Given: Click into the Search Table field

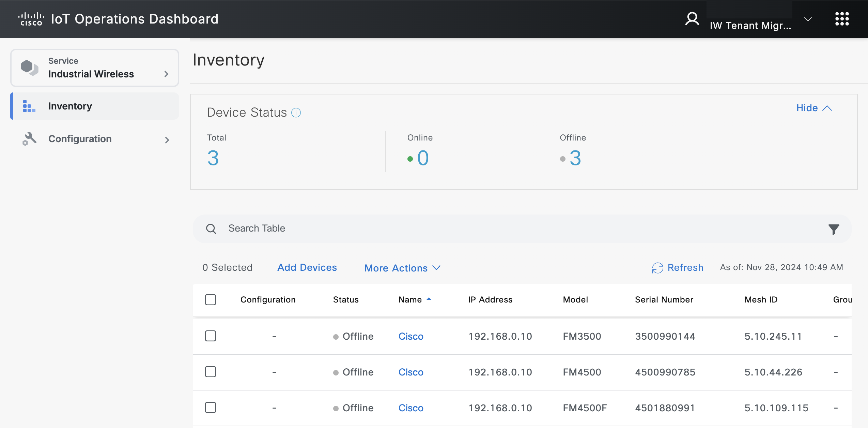Looking at the screenshot, I should 522,229.
